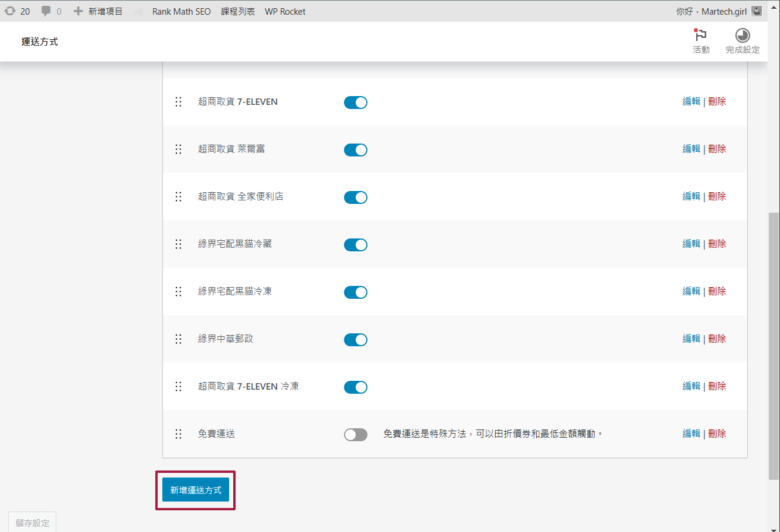The image size is (780, 532).
Task: Open the 完成設定 progress icon
Action: (742, 36)
